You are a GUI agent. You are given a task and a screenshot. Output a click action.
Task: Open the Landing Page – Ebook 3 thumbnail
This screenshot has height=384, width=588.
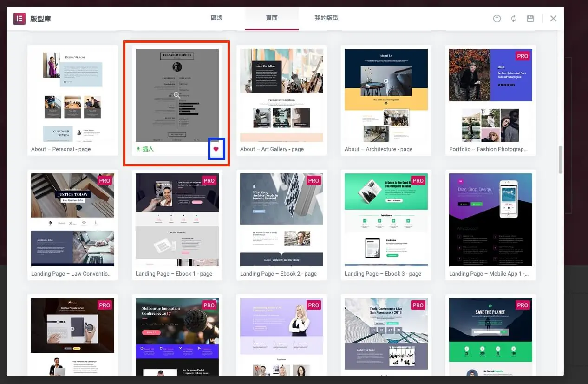pyautogui.click(x=386, y=220)
